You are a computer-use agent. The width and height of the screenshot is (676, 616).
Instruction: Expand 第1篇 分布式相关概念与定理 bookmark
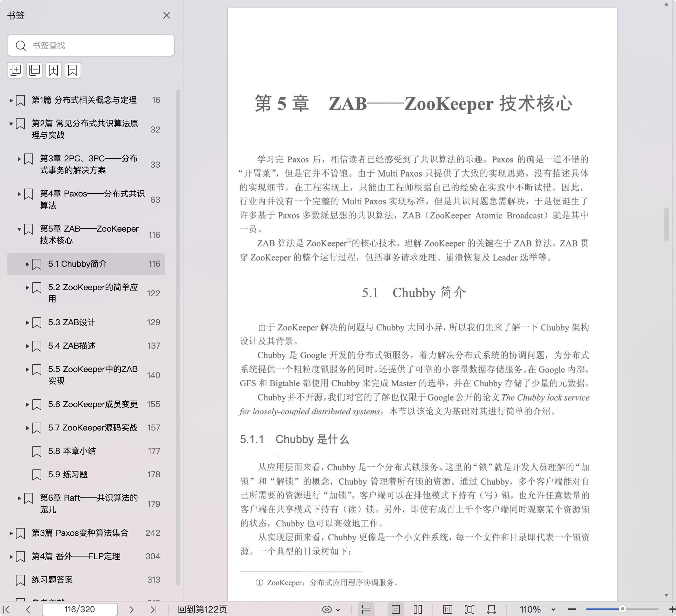click(x=11, y=100)
